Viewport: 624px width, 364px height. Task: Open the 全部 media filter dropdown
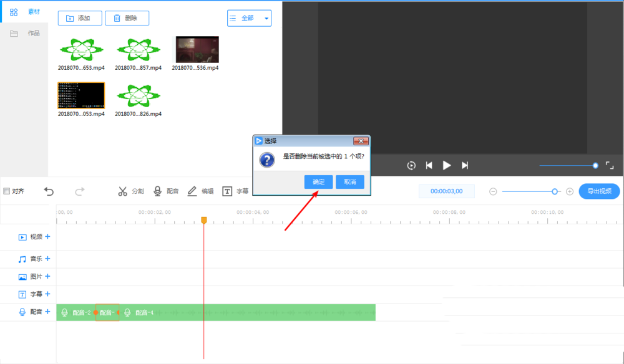click(x=249, y=18)
